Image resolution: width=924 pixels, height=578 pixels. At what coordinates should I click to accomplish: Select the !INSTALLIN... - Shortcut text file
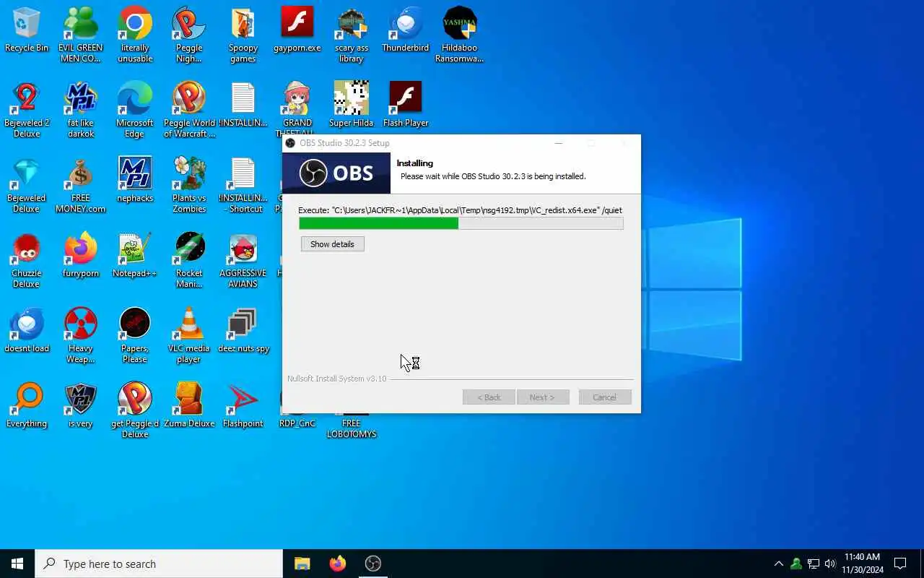coord(243,186)
